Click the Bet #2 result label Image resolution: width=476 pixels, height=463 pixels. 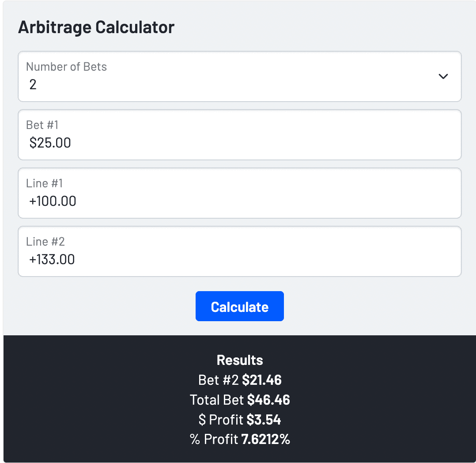point(219,380)
